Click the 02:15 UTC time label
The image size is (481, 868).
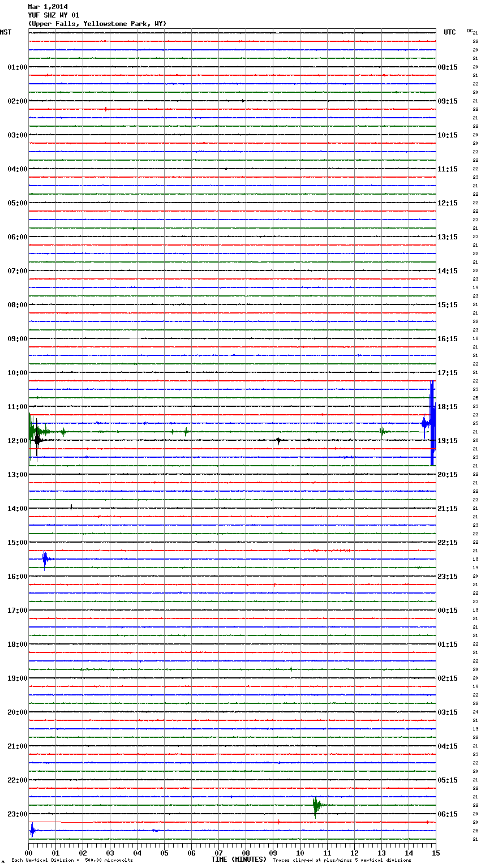[448, 678]
